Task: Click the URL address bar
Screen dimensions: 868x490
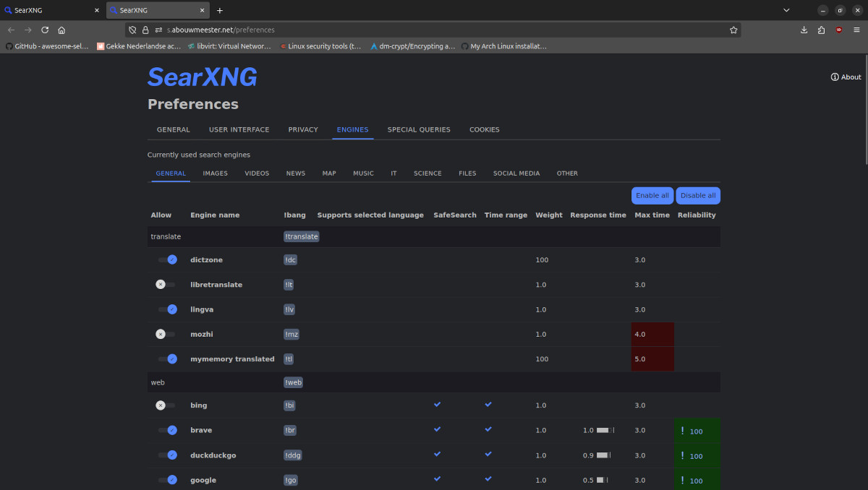Action: (434, 30)
